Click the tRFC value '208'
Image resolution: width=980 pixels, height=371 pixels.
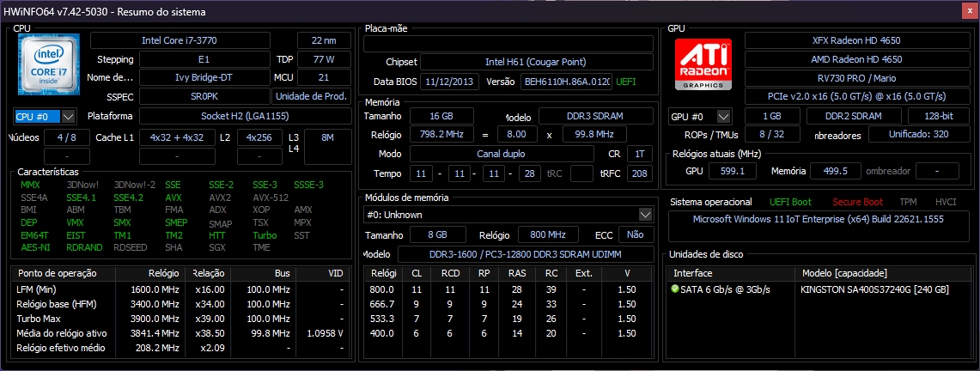(x=639, y=173)
